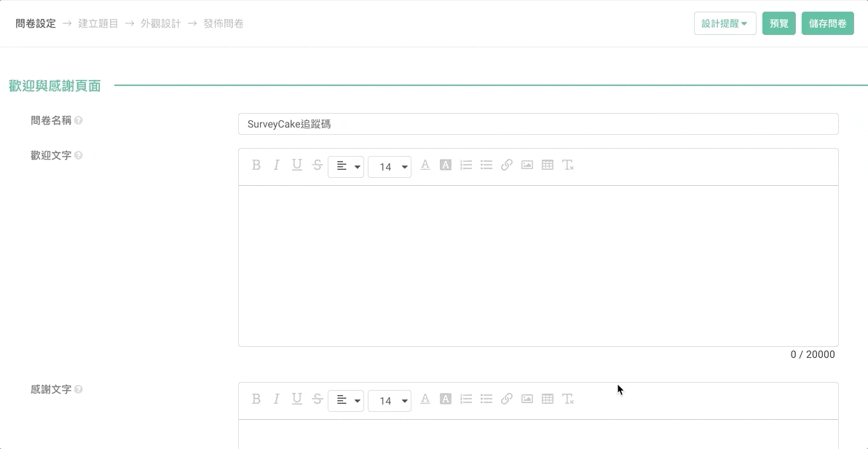Open text alignment dropdown in 歡迎文字 toolbar
Screen dimensions: 868x449
346,166
